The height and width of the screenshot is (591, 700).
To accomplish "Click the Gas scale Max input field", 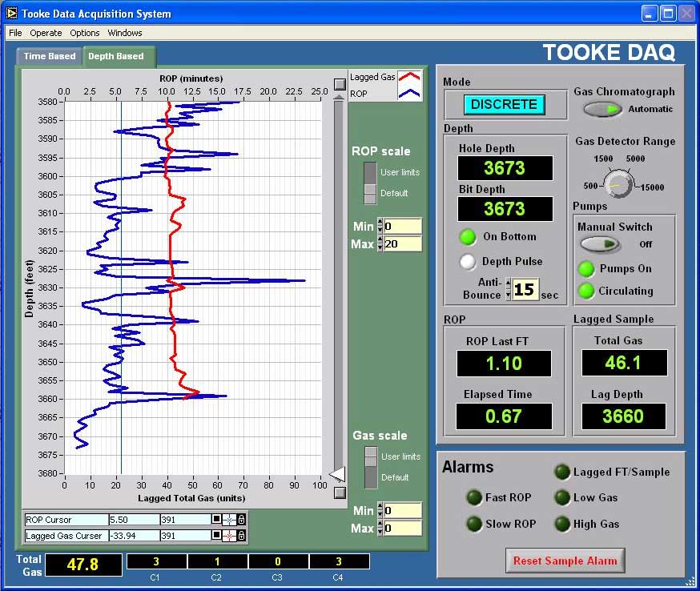I will (x=403, y=528).
